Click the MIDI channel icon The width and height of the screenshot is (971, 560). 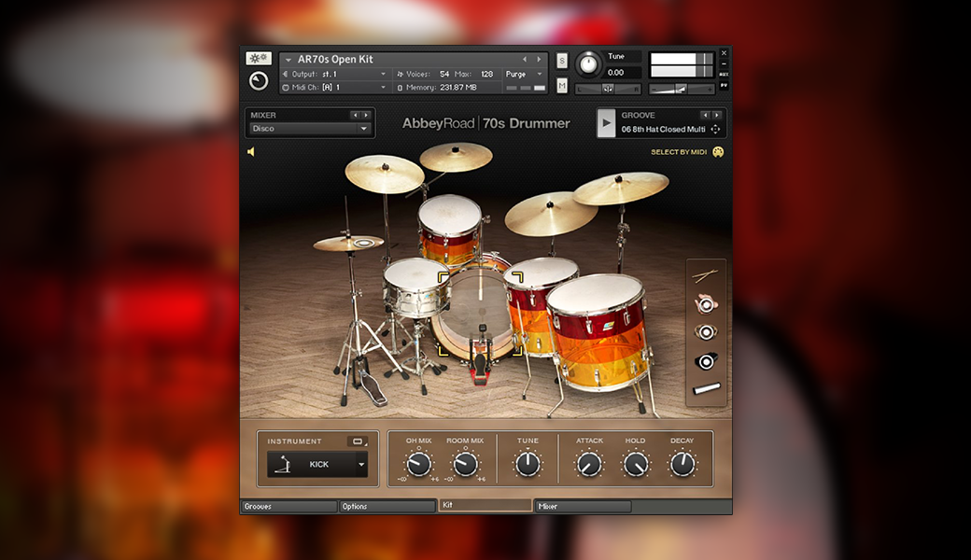(286, 87)
